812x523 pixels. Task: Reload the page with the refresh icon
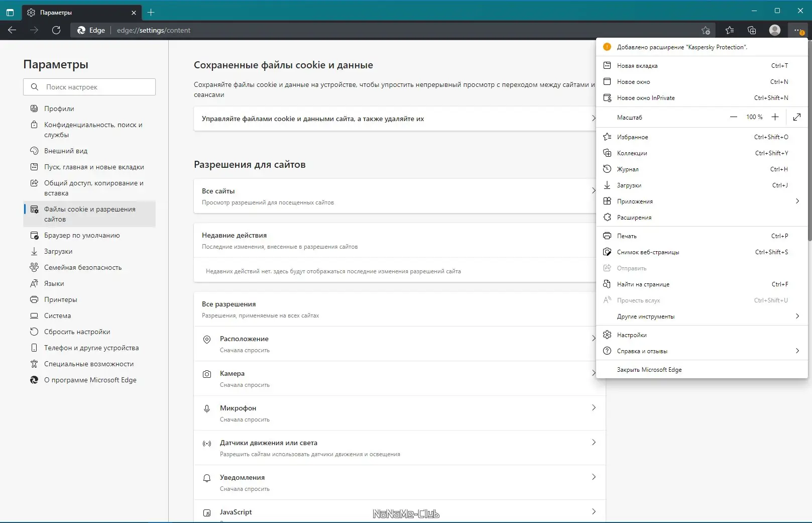[56, 30]
